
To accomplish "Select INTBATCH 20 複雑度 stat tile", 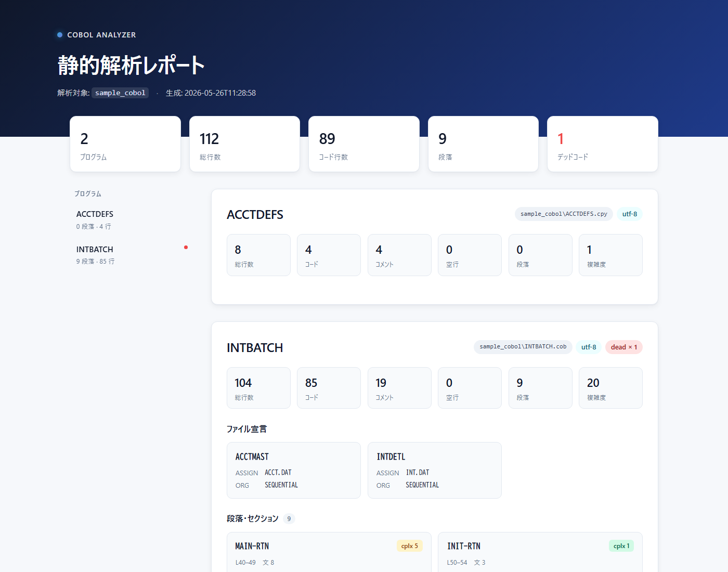I will coord(610,388).
